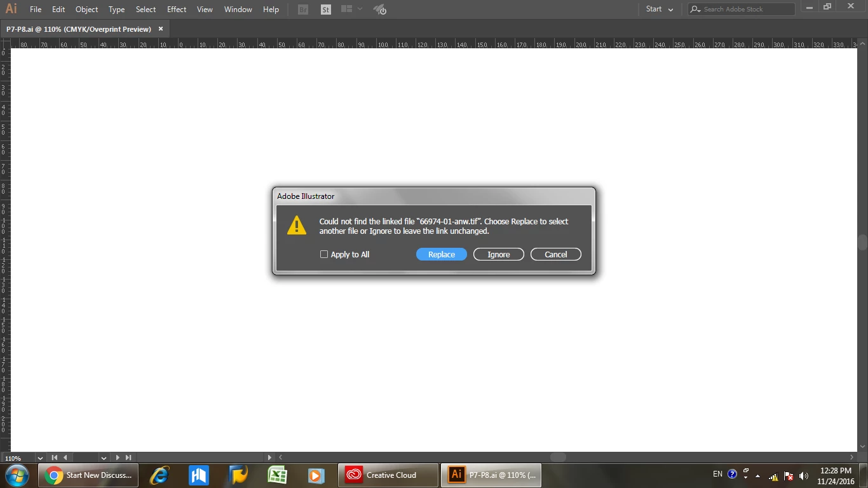Click the Illustrator P7-P8.ai taskbar button
This screenshot has height=488, width=868.
pos(491,475)
